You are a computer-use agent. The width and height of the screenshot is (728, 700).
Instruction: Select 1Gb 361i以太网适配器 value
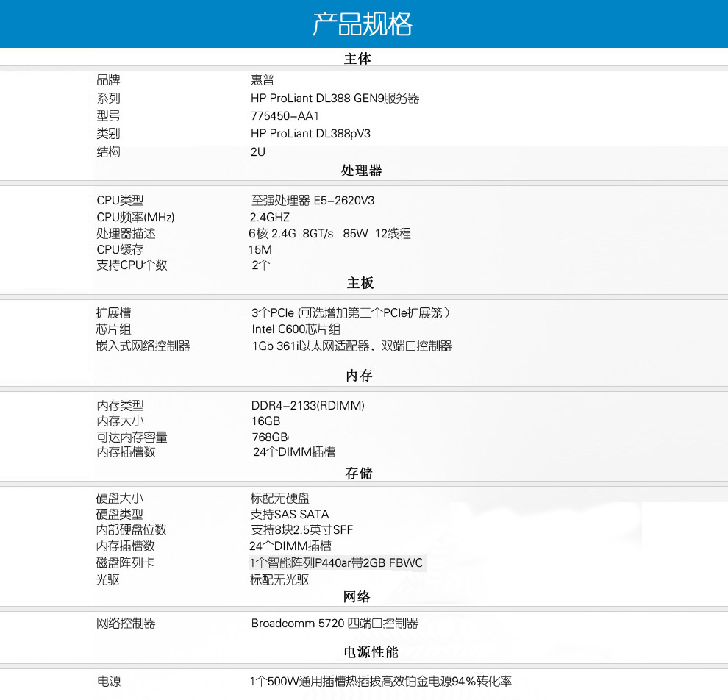[351, 346]
